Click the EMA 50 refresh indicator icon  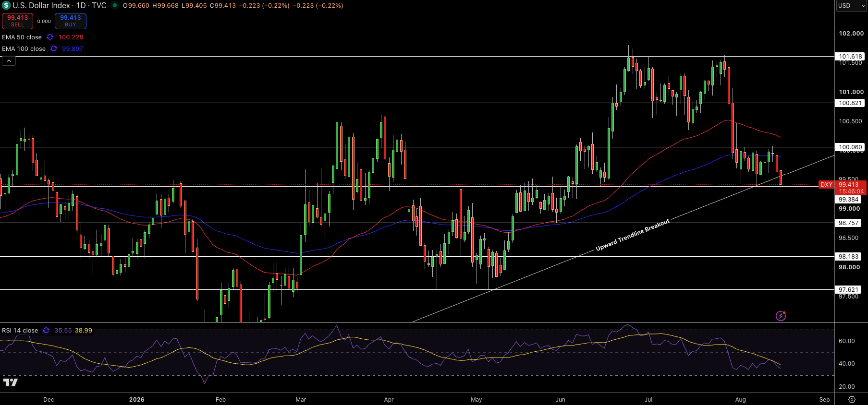click(x=50, y=37)
